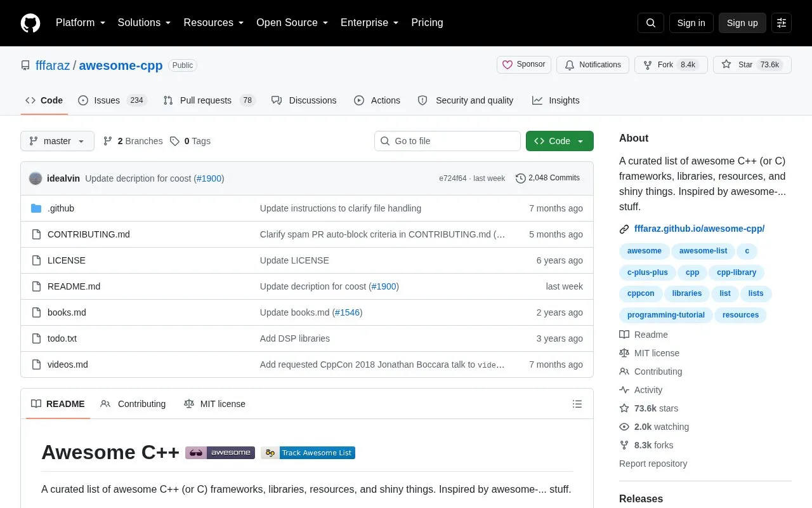The height and width of the screenshot is (508, 812).
Task: Expand the Open Source menu
Action: click(x=292, y=23)
